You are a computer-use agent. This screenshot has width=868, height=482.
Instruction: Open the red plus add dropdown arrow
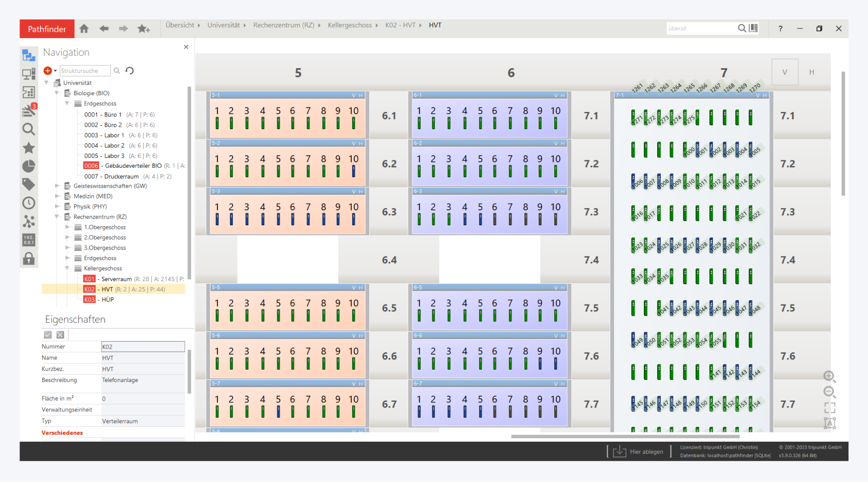coord(55,71)
